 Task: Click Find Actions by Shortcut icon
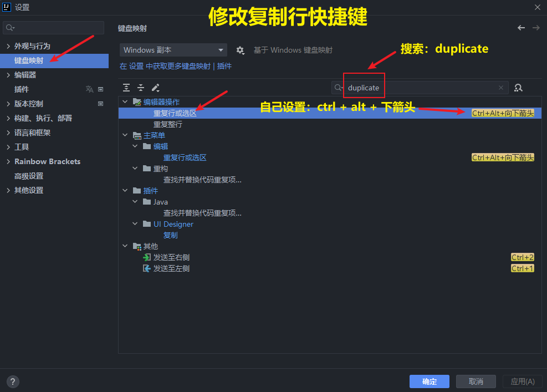[518, 88]
